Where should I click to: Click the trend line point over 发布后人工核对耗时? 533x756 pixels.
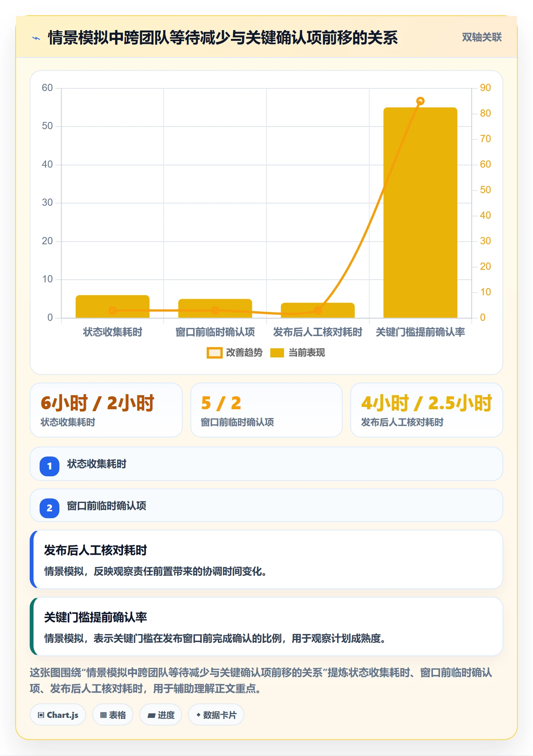[318, 311]
